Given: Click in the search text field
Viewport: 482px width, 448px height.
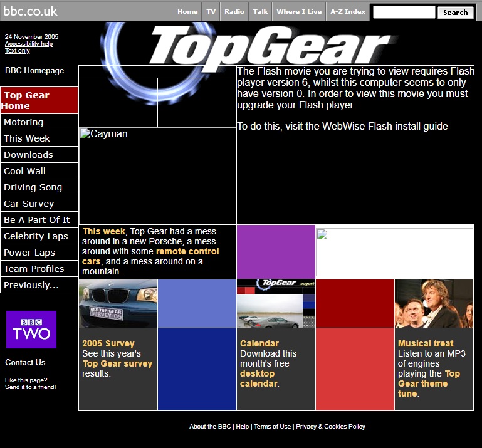Looking at the screenshot, I should tap(404, 12).
